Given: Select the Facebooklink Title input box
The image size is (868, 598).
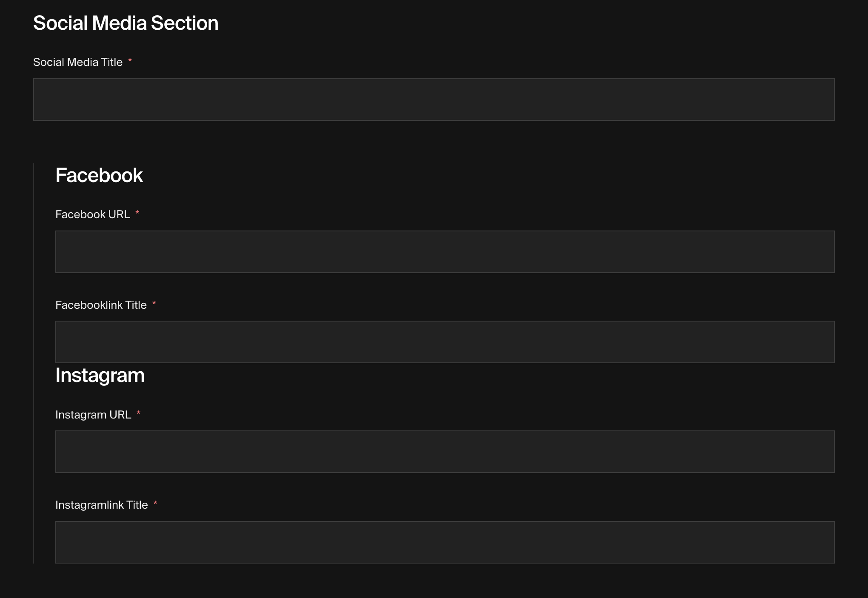Looking at the screenshot, I should [x=445, y=342].
